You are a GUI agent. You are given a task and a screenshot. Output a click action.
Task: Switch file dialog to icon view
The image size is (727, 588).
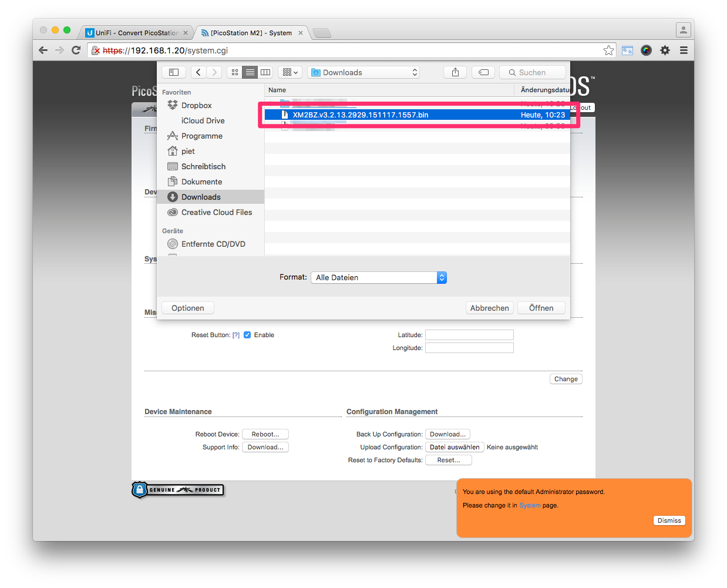pos(235,72)
